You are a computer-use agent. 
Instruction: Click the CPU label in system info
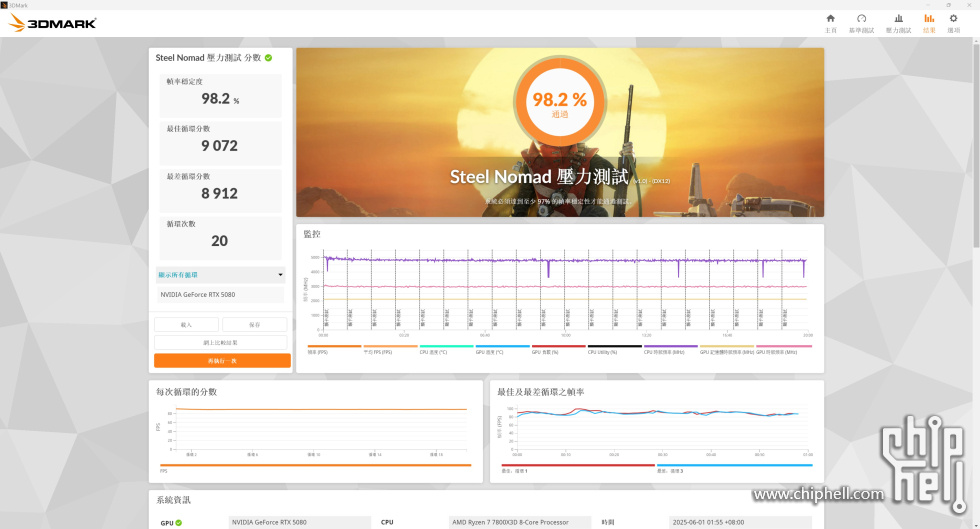[x=387, y=522]
